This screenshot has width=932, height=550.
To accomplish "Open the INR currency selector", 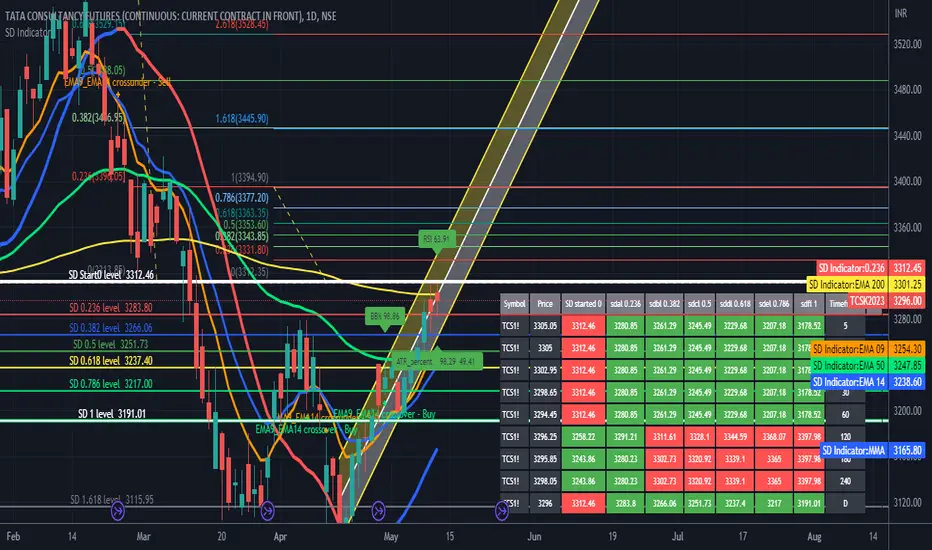I will tap(900, 13).
